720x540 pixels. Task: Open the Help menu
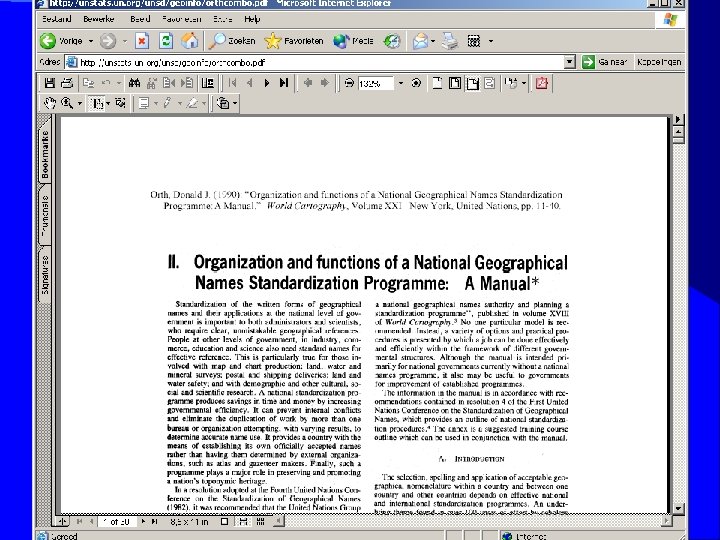pyautogui.click(x=252, y=19)
